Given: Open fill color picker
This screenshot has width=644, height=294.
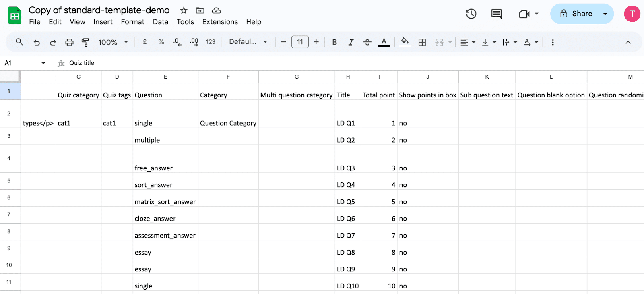Looking at the screenshot, I should point(405,42).
